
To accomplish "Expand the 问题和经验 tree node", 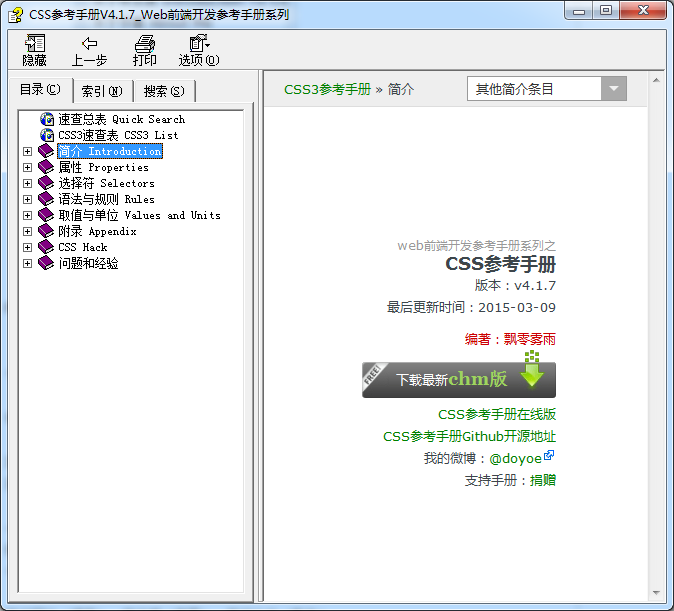I will pos(28,263).
